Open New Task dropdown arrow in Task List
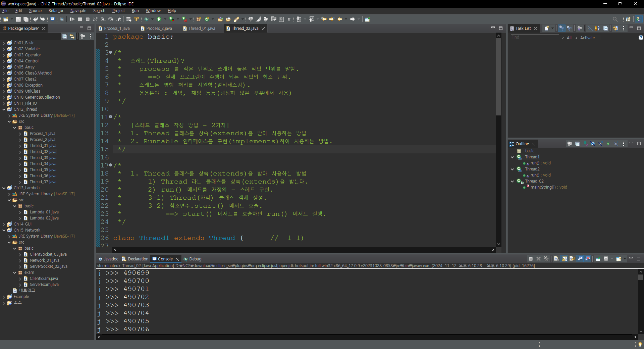Image resolution: width=644 pixels, height=349 pixels. pyautogui.click(x=552, y=29)
